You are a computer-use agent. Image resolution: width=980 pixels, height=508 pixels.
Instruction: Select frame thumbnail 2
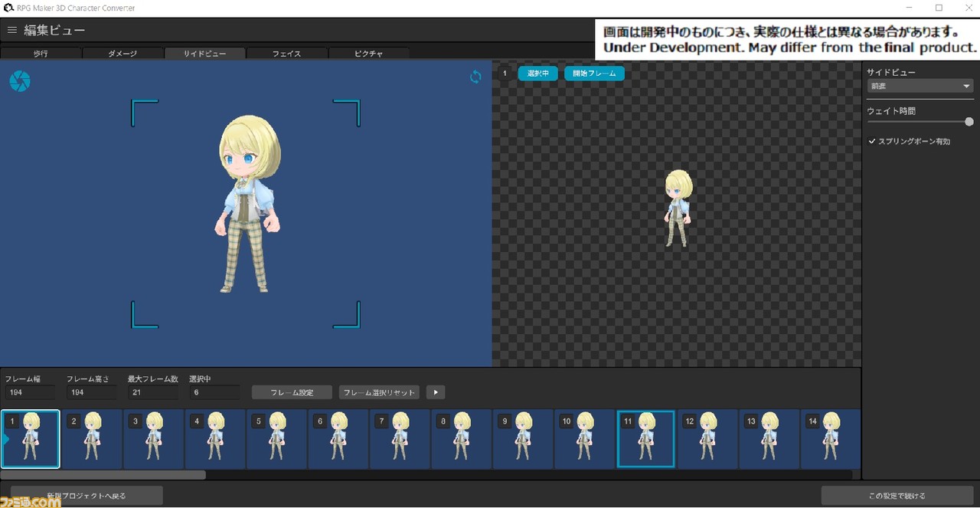coord(92,439)
